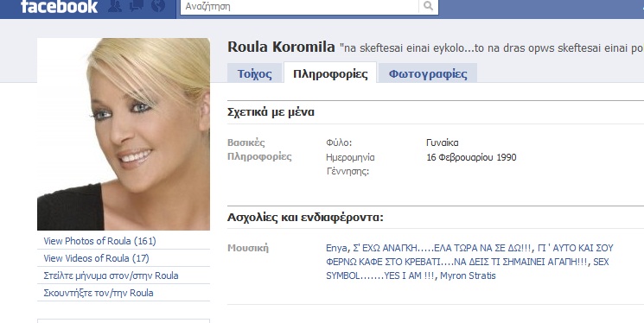Open View Videos of Roula (17)
Screen dimensions: 644x323
tap(96, 258)
